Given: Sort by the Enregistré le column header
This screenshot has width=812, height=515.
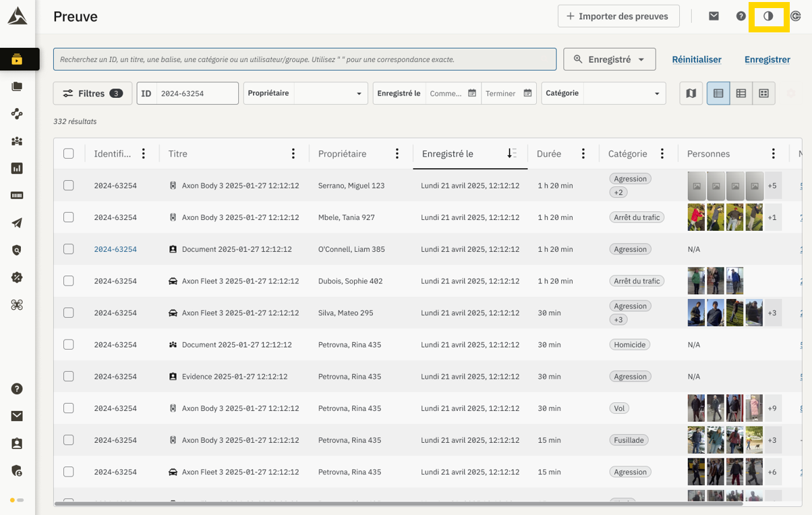Looking at the screenshot, I should coord(448,154).
